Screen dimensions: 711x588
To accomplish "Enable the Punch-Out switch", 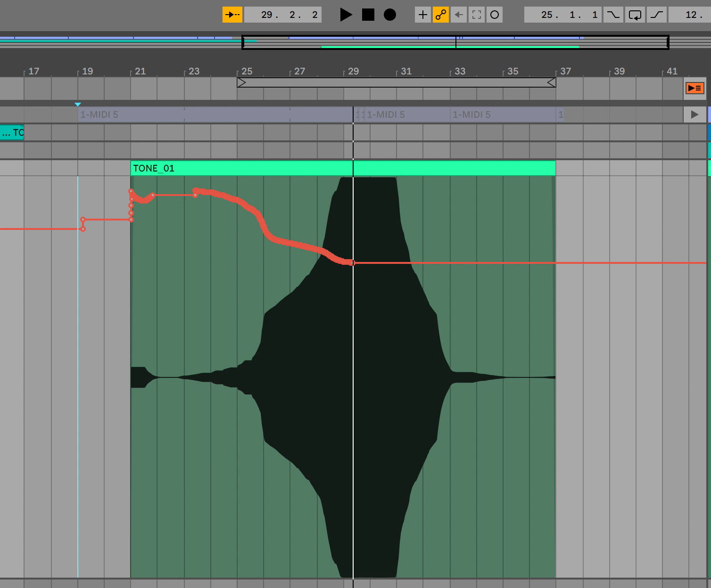I will (x=657, y=15).
